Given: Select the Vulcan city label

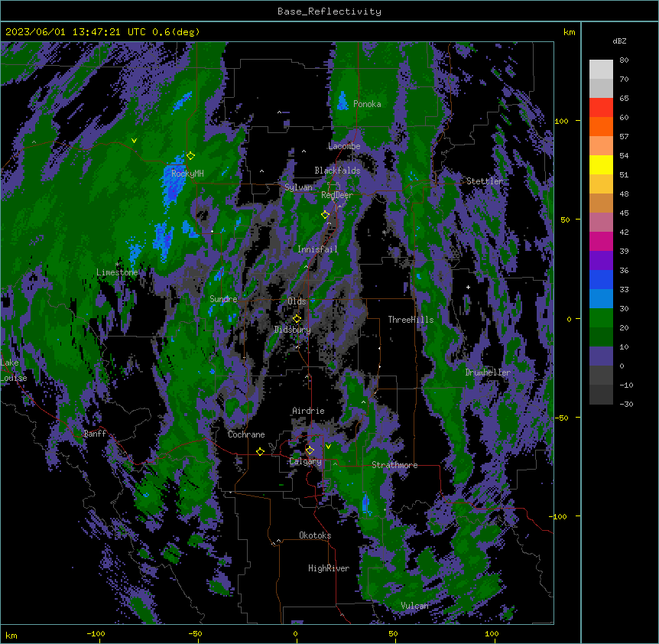Looking at the screenshot, I should 414,606.
